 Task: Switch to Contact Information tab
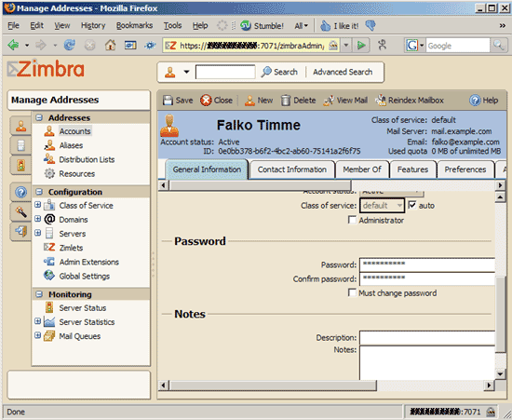[x=292, y=169]
